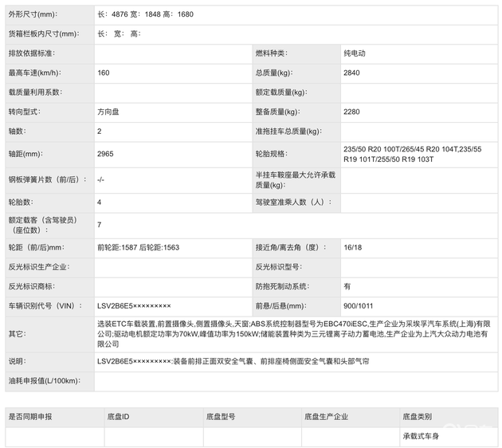Select the approach/departure value 16/18

[353, 248]
